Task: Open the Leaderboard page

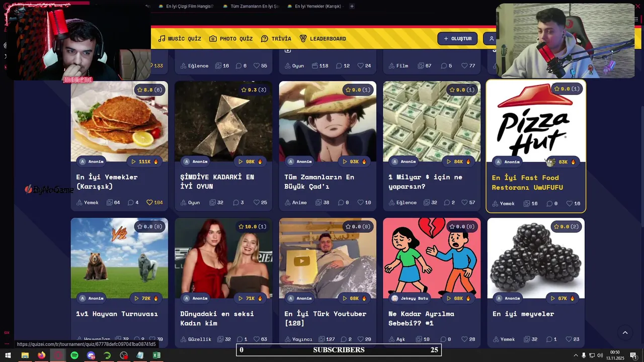Action: [x=323, y=39]
